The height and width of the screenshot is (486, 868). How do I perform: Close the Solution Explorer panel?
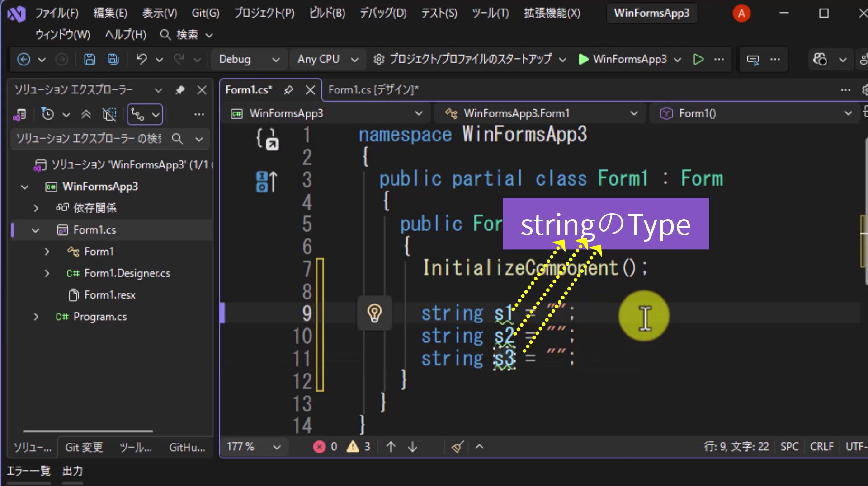pyautogui.click(x=202, y=90)
